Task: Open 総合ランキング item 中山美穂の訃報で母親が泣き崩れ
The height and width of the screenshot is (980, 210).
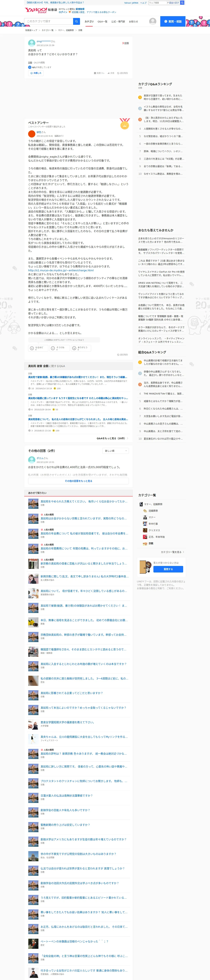Action: click(163, 362)
